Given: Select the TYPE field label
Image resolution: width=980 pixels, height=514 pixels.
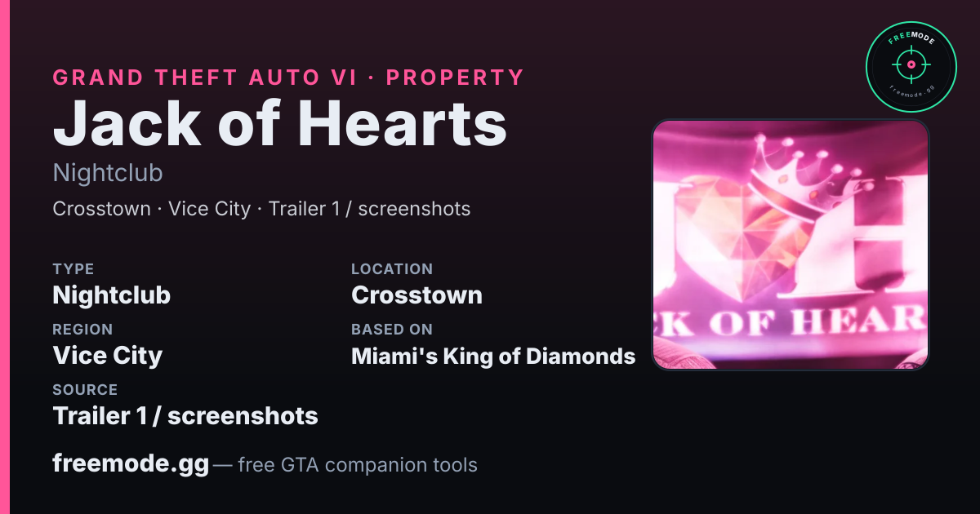Looking at the screenshot, I should pyautogui.click(x=73, y=269).
